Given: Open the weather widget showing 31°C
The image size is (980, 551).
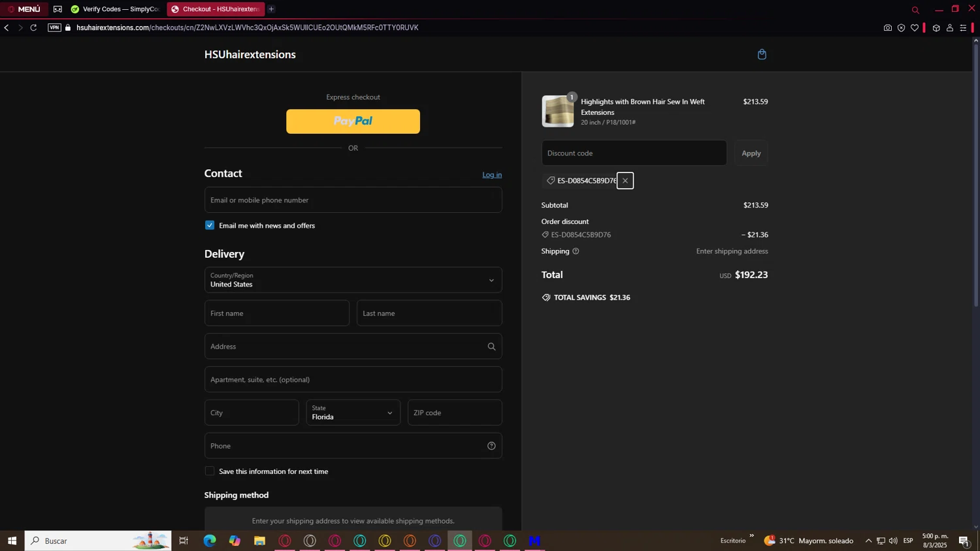Looking at the screenshot, I should (x=809, y=541).
